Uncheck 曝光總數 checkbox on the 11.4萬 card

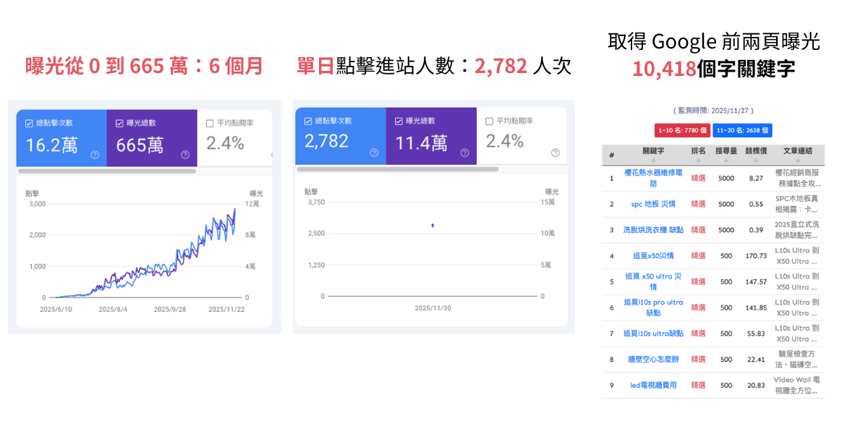399,121
